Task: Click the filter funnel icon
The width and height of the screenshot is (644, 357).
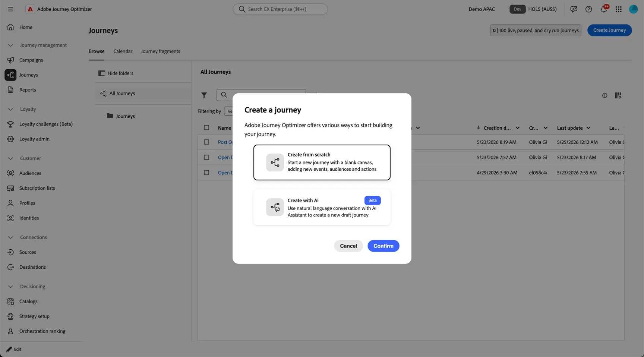Action: click(204, 95)
